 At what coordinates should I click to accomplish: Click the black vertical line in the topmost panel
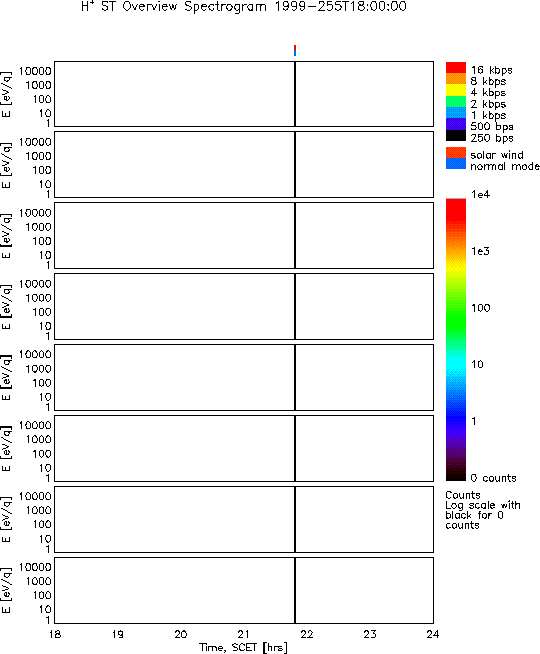(295, 94)
